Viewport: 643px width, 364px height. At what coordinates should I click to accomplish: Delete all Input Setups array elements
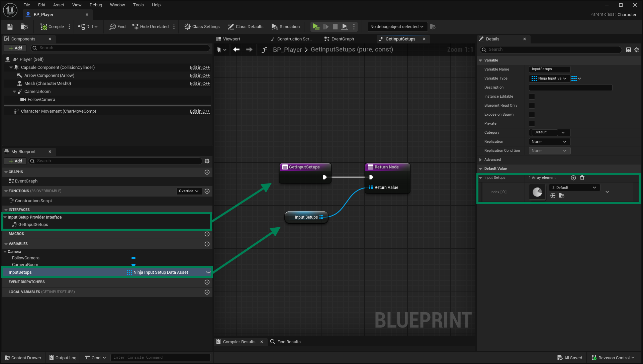point(582,178)
